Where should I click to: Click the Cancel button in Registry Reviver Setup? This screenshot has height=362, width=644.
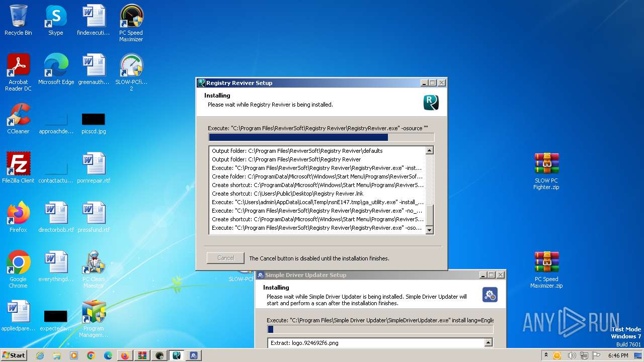(x=225, y=258)
